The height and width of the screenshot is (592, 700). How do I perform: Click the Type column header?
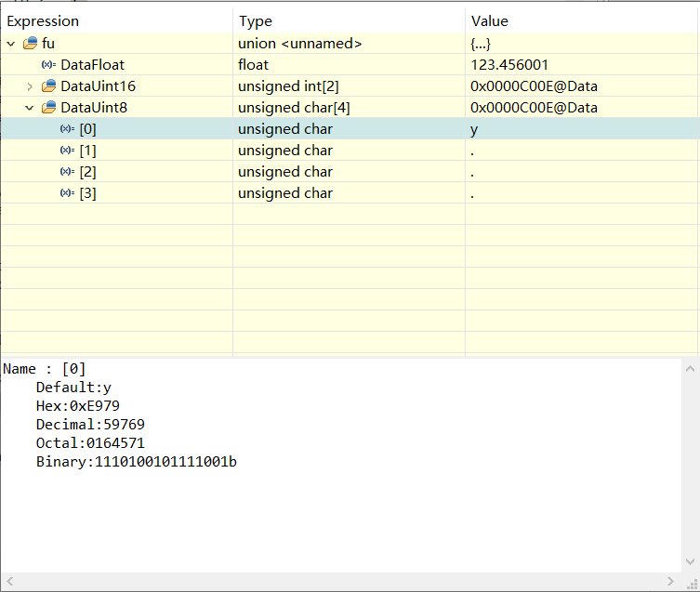pos(256,21)
